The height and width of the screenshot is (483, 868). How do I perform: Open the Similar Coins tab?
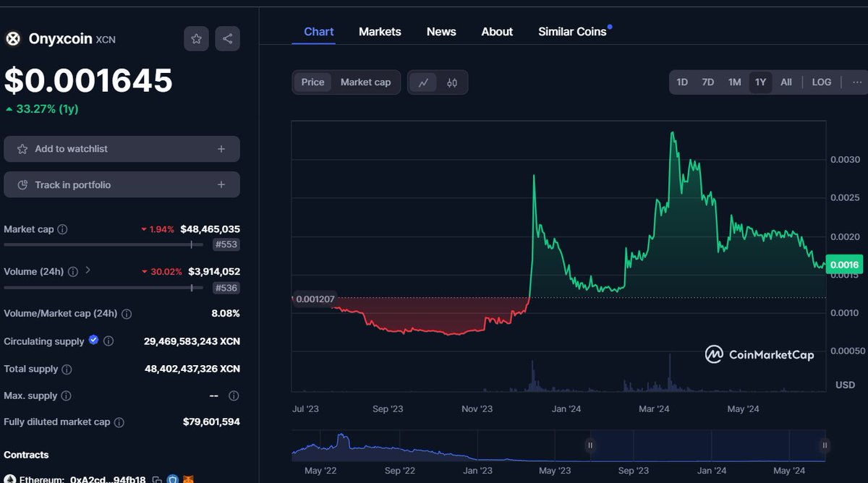click(571, 31)
